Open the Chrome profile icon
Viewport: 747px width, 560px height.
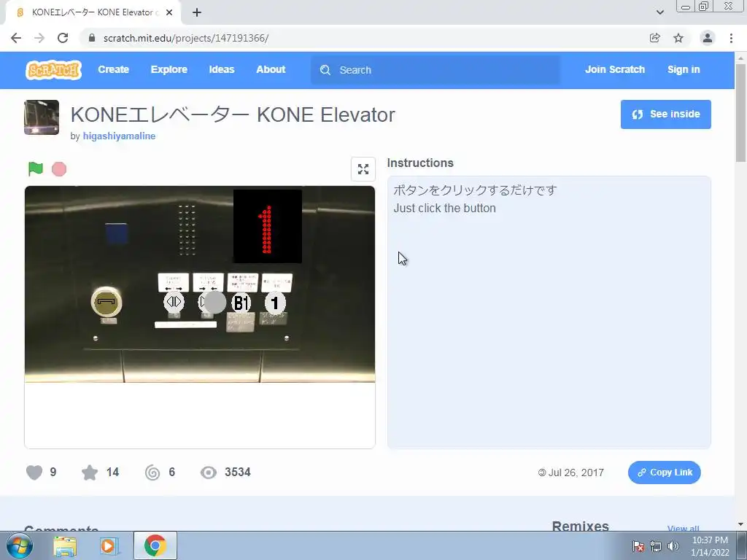[708, 38]
